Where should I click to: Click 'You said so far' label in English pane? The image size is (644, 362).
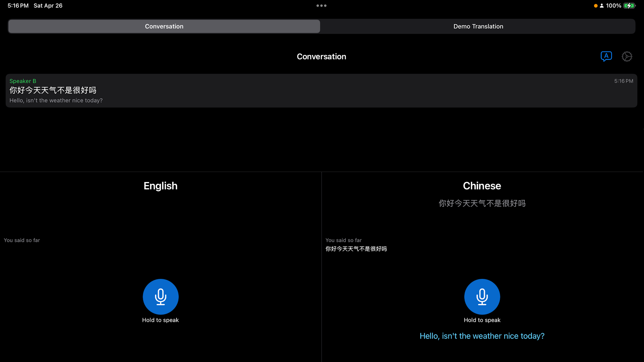22,240
